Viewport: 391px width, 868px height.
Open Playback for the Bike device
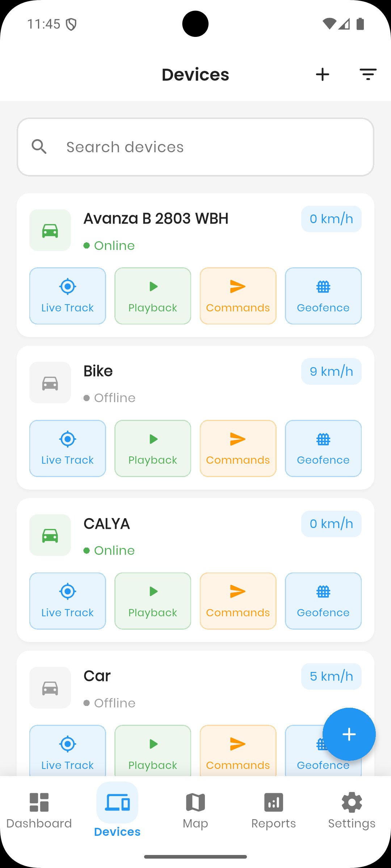pos(153,448)
